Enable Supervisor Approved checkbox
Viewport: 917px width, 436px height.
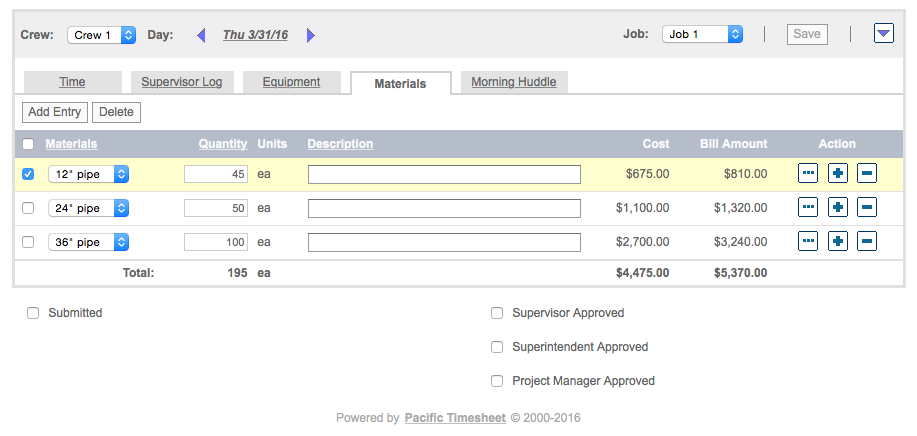(497, 313)
